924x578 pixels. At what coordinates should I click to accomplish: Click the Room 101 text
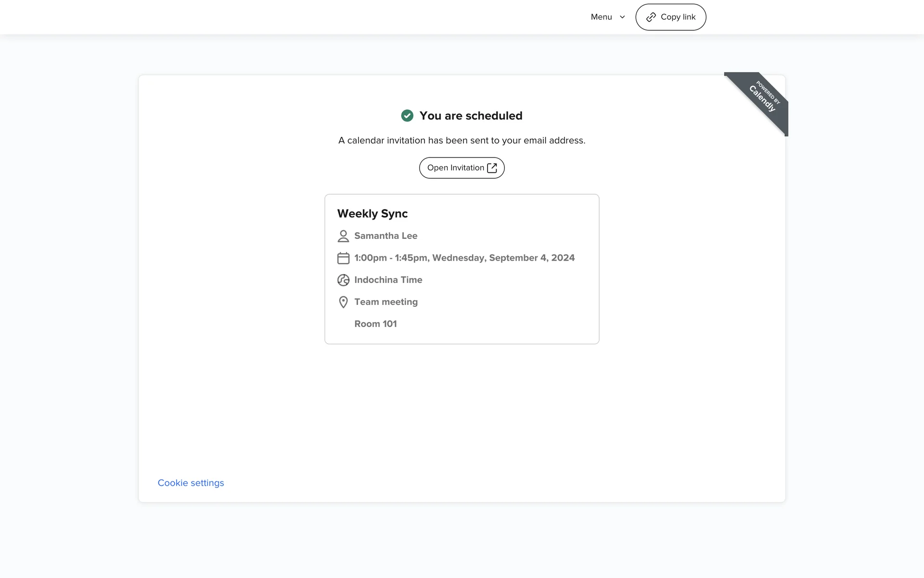[375, 324]
